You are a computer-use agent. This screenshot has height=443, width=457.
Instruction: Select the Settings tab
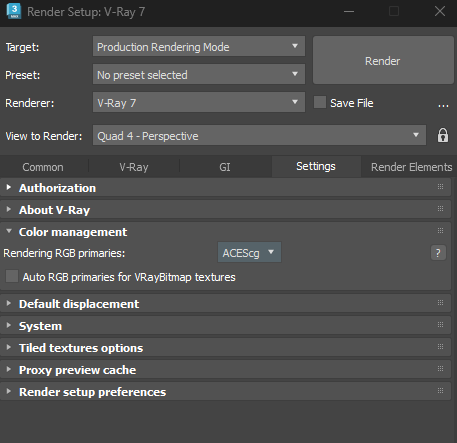click(316, 166)
